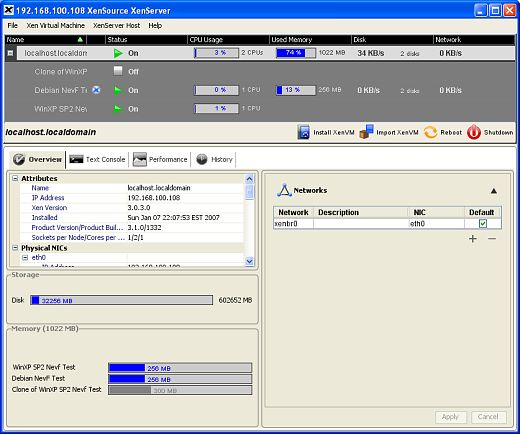This screenshot has width=520, height=434.
Task: Click the CPU Usage column header
Action: coord(228,40)
